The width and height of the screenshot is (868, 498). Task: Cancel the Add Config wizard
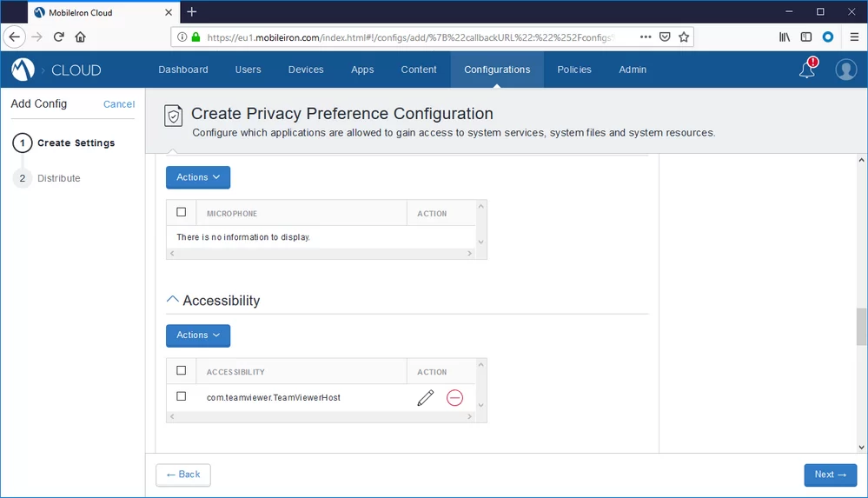pos(119,104)
